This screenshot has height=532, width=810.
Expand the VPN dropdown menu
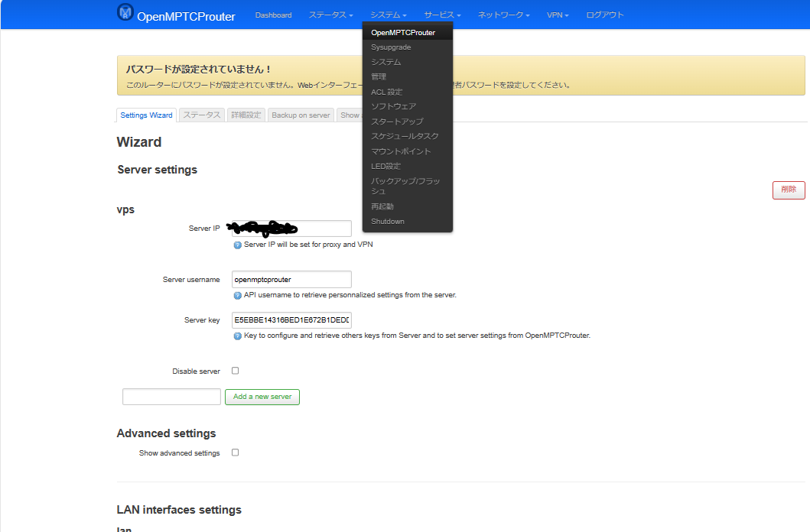coord(558,15)
